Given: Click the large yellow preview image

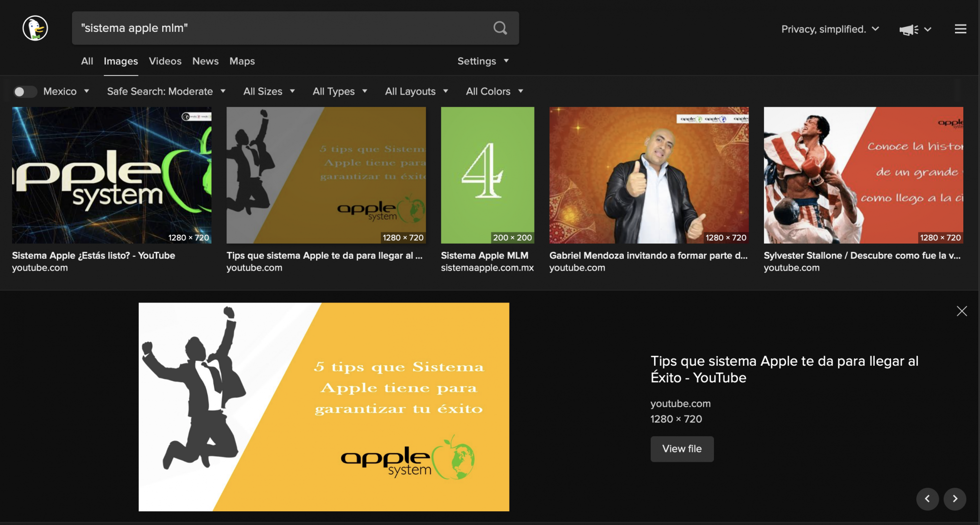Looking at the screenshot, I should (324, 407).
